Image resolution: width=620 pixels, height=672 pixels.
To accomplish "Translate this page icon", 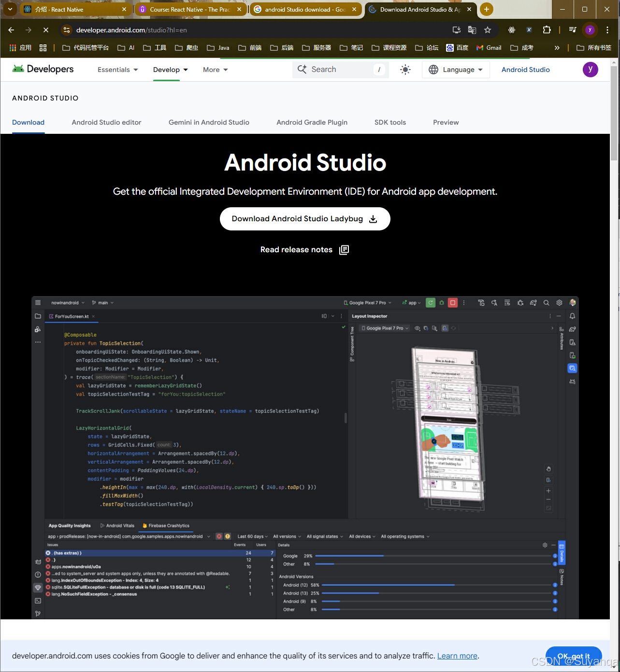I will click(x=472, y=30).
